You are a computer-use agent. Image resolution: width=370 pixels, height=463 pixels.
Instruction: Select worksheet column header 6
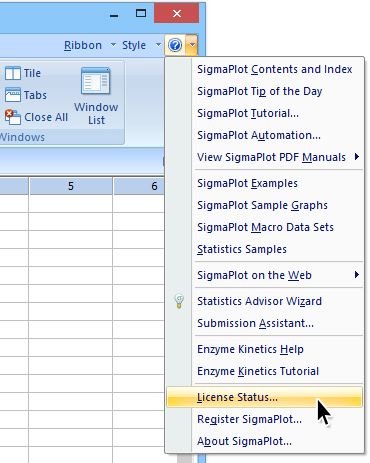tap(139, 186)
